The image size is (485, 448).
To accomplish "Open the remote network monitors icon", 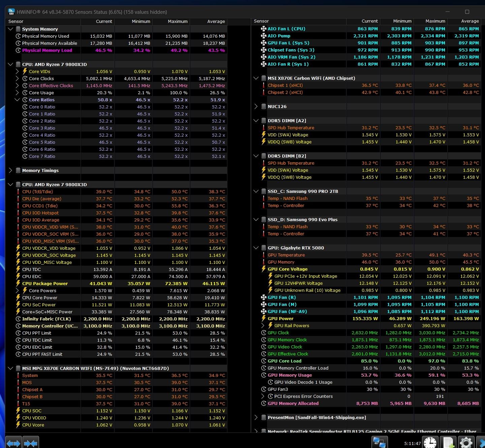I will 380,443.
